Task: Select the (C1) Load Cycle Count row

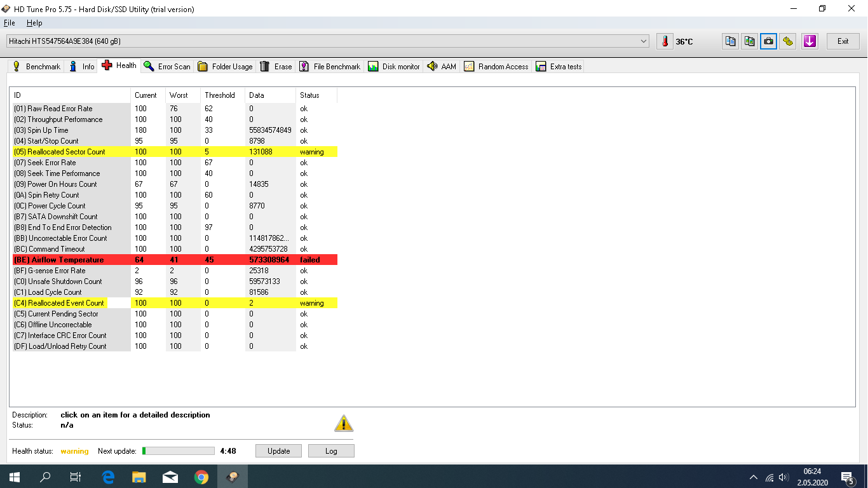Action: tap(175, 292)
